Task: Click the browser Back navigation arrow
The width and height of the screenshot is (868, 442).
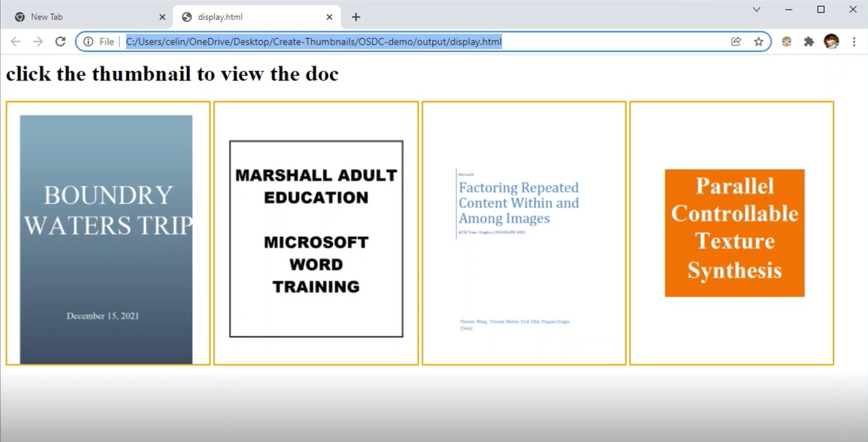Action: pos(15,42)
